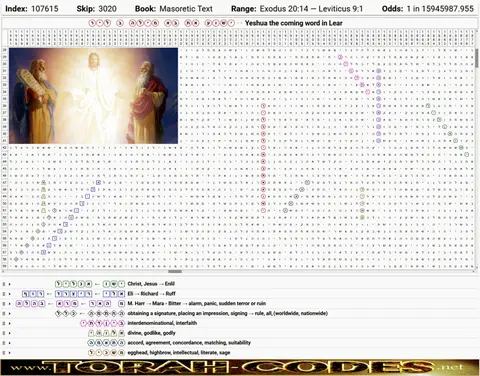Viewport: 480px width, 376px height.
Task: Grab the drag handle of the 'interdenominational' row
Action: point(4,323)
